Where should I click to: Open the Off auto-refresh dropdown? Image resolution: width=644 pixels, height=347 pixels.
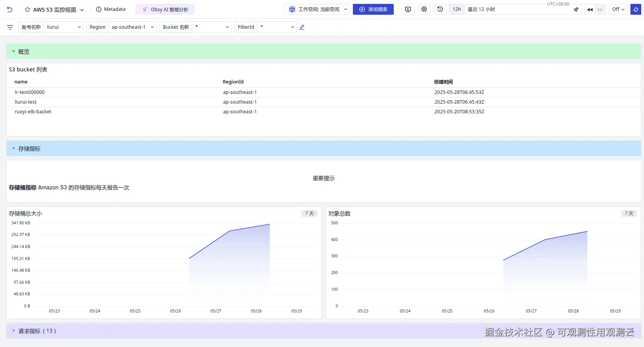(618, 9)
